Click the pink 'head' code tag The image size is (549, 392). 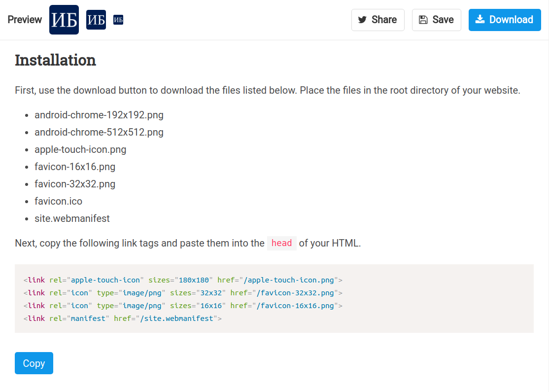point(281,243)
